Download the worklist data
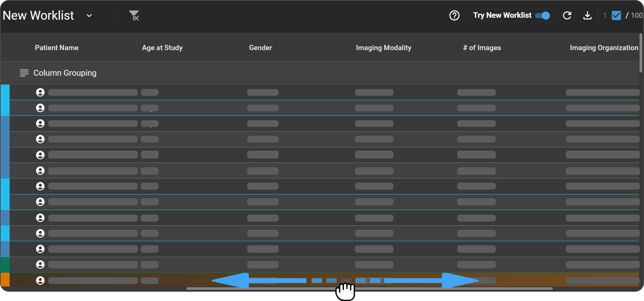 [x=587, y=16]
